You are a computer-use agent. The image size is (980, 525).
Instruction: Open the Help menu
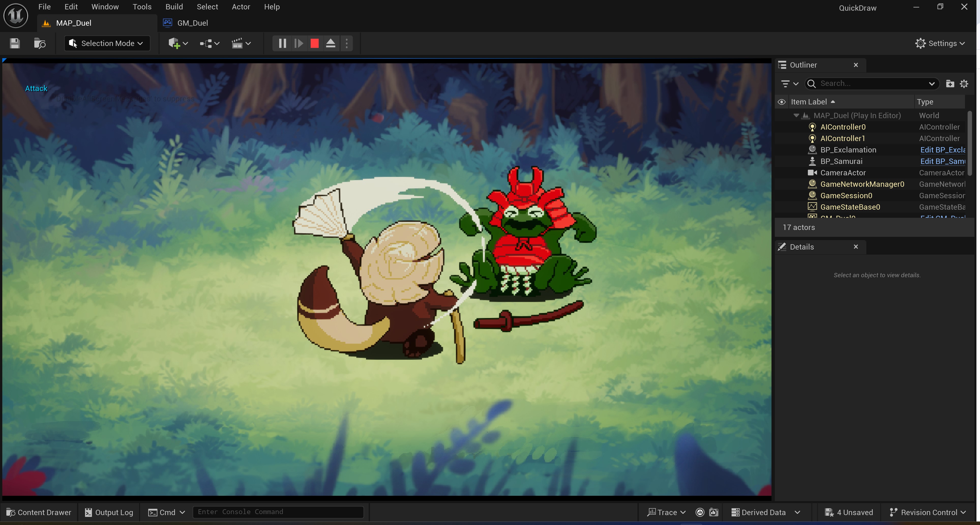click(272, 7)
